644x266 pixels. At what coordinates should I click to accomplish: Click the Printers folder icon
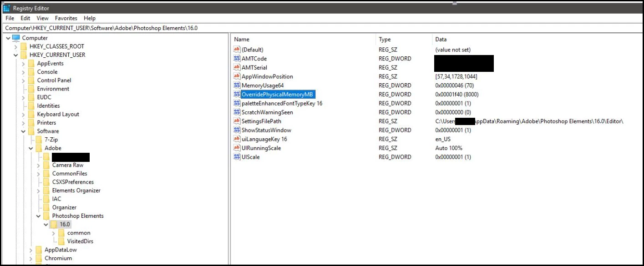31,123
